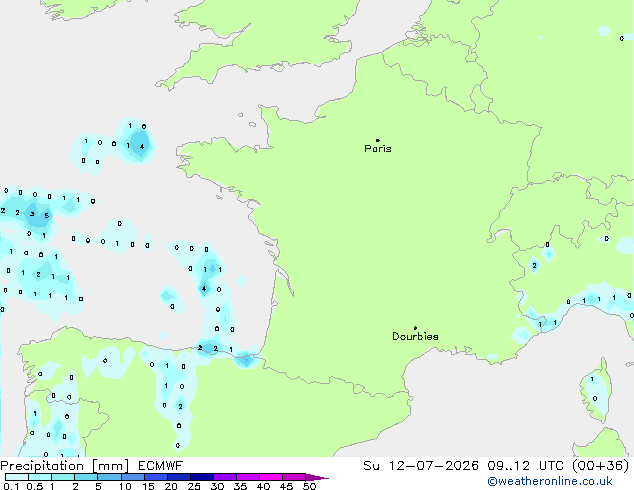This screenshot has height=490, width=634.
Task: Click the Paris city label
Action: [x=378, y=149]
